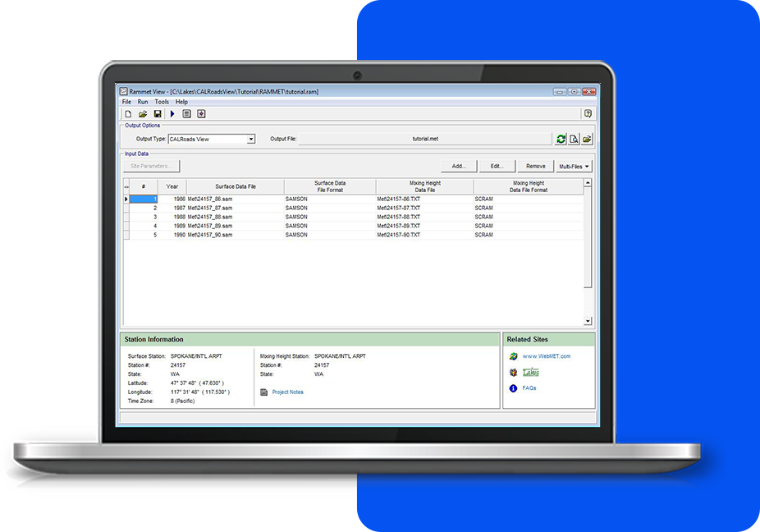Image resolution: width=760 pixels, height=532 pixels.
Task: Click the blue FAQs info icon
Action: pos(513,388)
